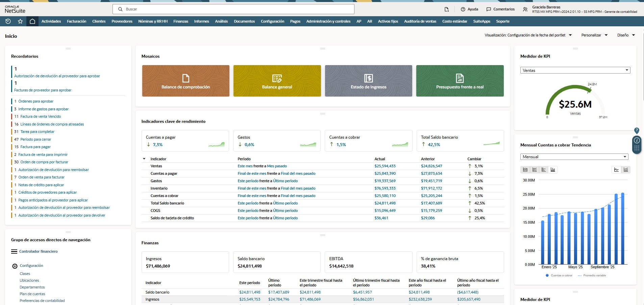This screenshot has width=644, height=305.
Task: Open Plan de cuentas link
Action: 32,294
